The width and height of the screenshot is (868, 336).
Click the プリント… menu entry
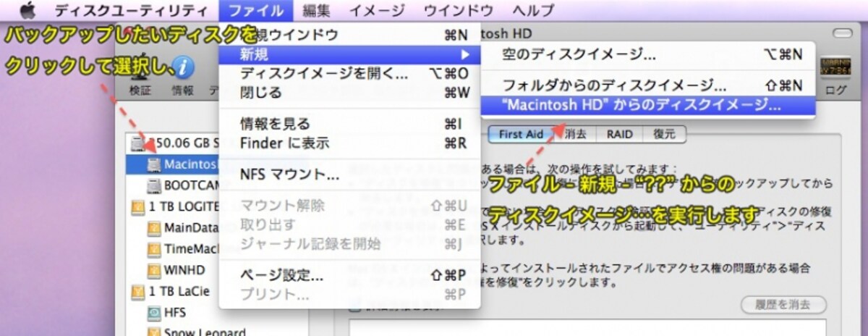pyautogui.click(x=349, y=295)
